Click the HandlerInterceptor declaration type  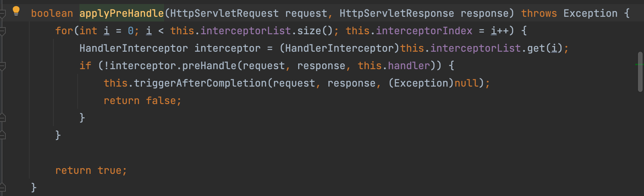coord(133,48)
